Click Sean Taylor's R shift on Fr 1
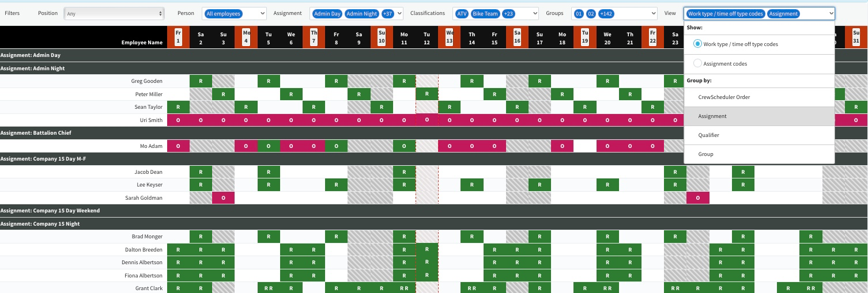Image resolution: width=868 pixels, height=293 pixels. coord(178,107)
